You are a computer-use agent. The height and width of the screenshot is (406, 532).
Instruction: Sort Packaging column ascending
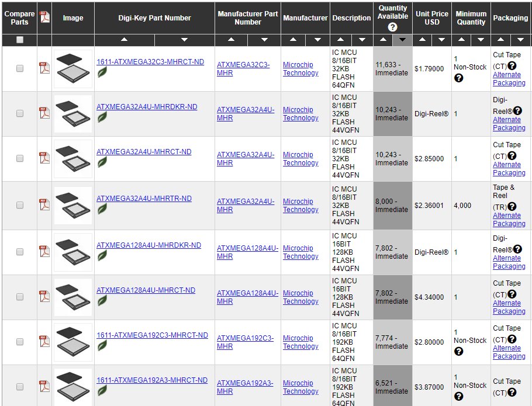pyautogui.click(x=501, y=40)
